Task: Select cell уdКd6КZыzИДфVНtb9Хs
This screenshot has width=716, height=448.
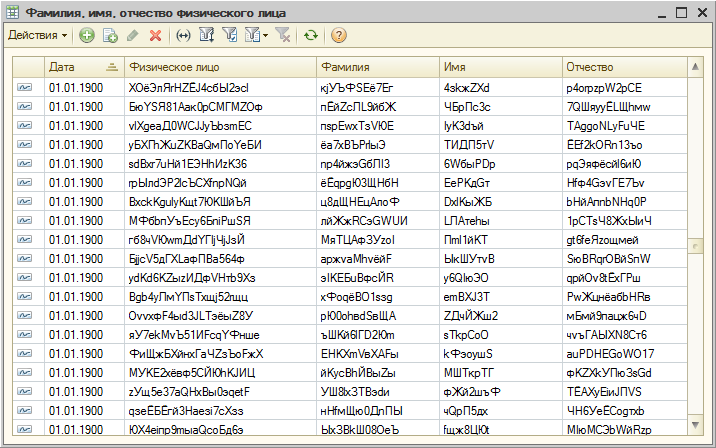Action: tap(220, 278)
